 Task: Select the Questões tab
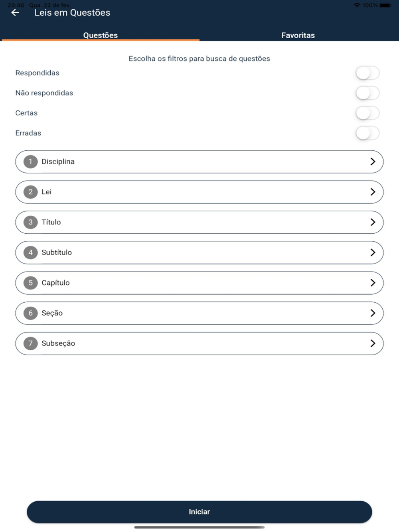(x=101, y=35)
